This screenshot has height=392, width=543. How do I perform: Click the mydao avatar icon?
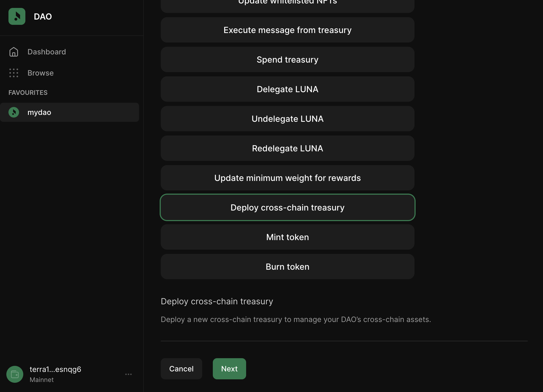14,112
